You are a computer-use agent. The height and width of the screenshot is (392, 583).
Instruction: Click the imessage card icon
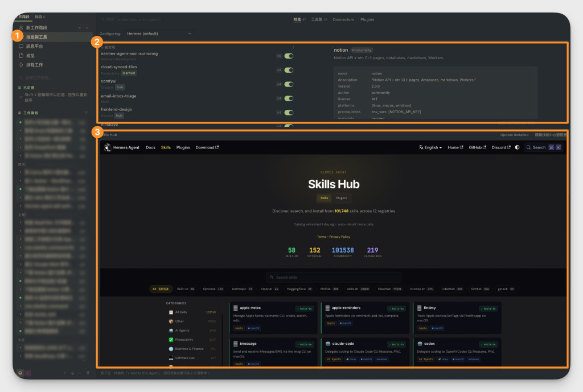tap(235, 344)
